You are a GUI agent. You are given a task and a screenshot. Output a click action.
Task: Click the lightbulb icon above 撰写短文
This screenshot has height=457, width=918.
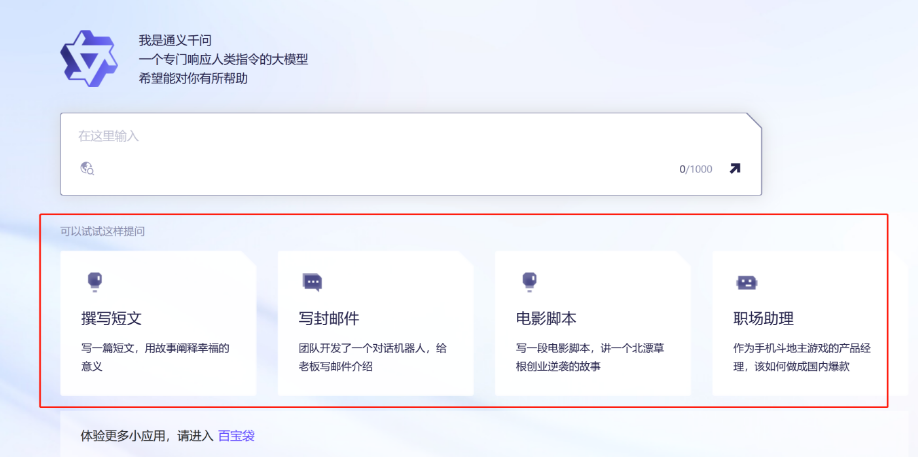[x=94, y=282]
